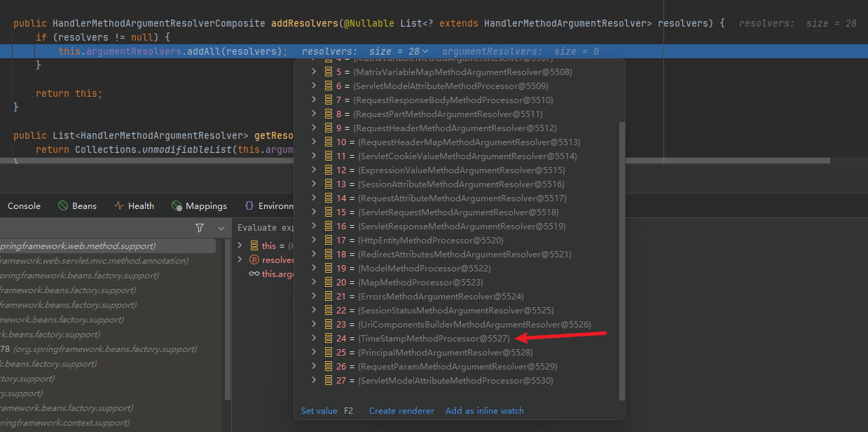
Task: Click 'Add as inline watch' link
Action: point(484,411)
